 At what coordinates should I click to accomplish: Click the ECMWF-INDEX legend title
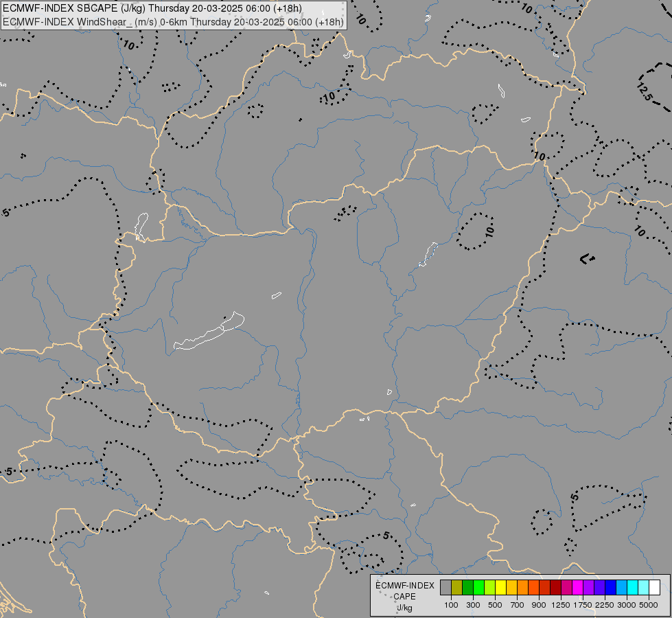[405, 586]
